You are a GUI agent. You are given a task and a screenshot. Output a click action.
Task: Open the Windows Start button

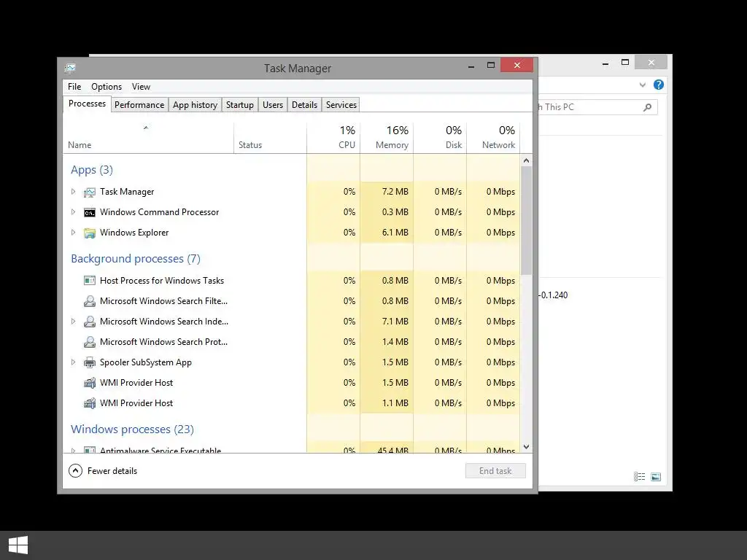(18, 545)
